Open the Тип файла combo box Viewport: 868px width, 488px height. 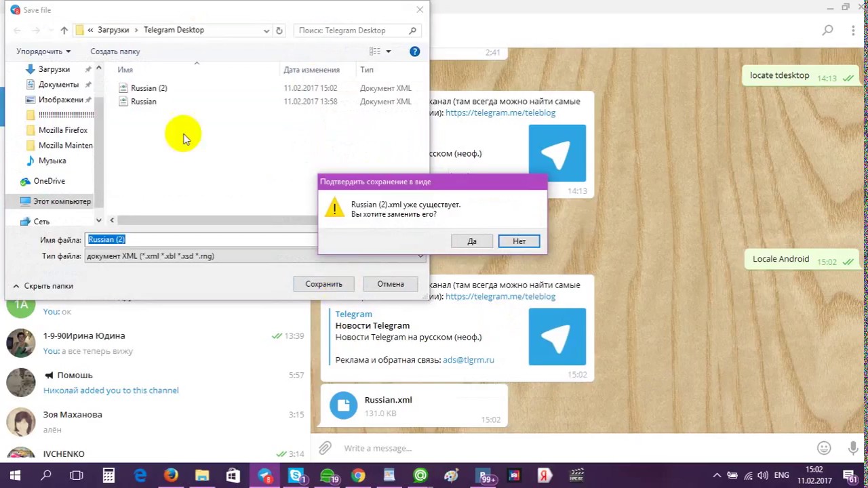pyautogui.click(x=255, y=256)
